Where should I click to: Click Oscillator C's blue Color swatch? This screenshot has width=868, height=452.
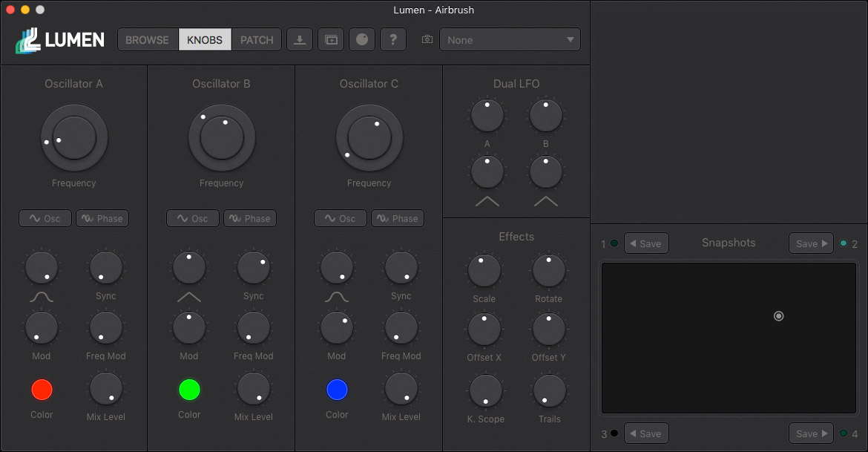pyautogui.click(x=337, y=390)
